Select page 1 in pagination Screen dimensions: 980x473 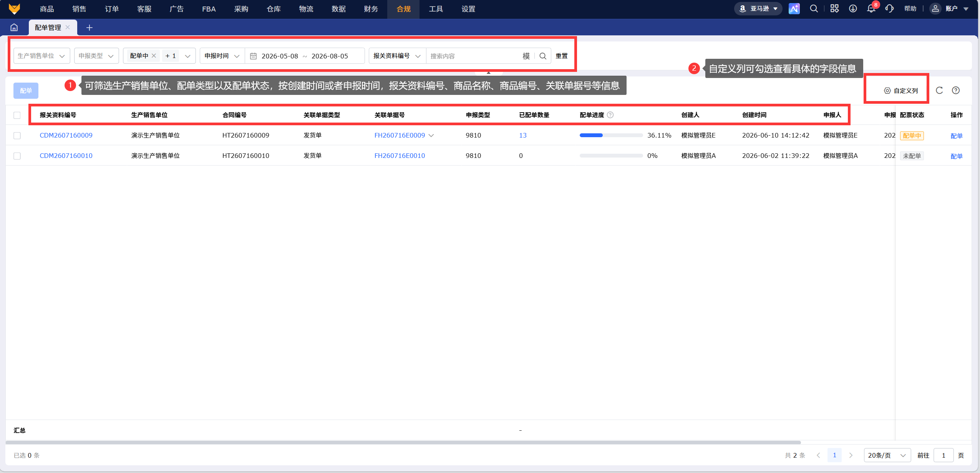834,455
